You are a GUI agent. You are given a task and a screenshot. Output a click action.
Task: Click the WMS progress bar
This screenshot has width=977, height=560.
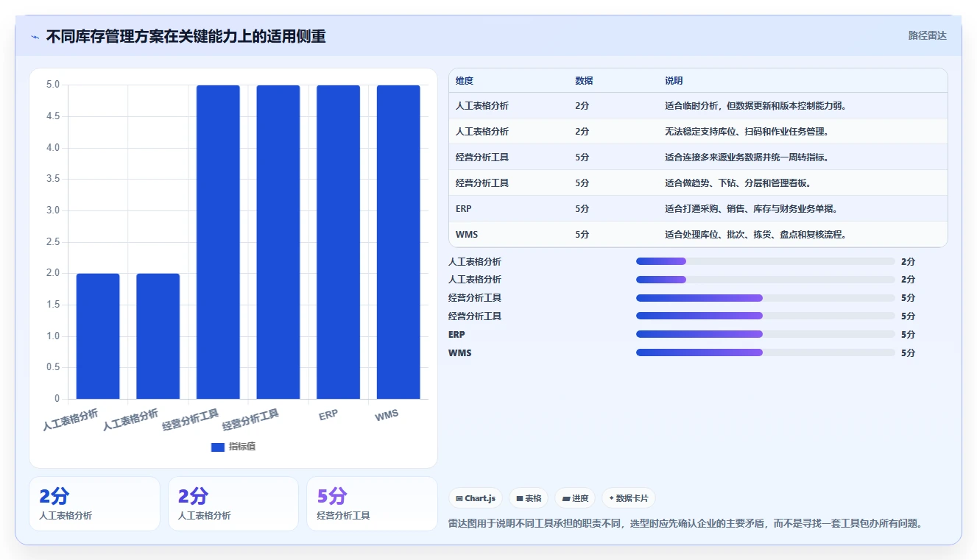765,352
